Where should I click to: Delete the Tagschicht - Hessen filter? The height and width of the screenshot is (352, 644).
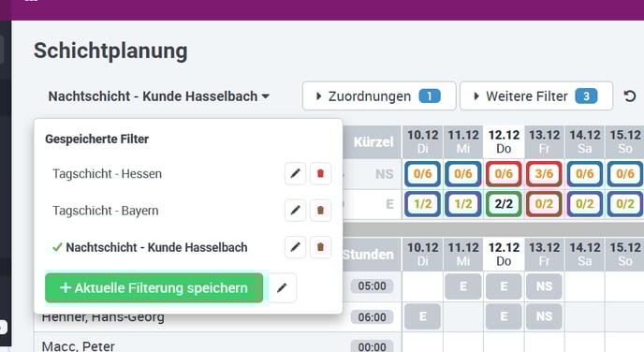320,173
